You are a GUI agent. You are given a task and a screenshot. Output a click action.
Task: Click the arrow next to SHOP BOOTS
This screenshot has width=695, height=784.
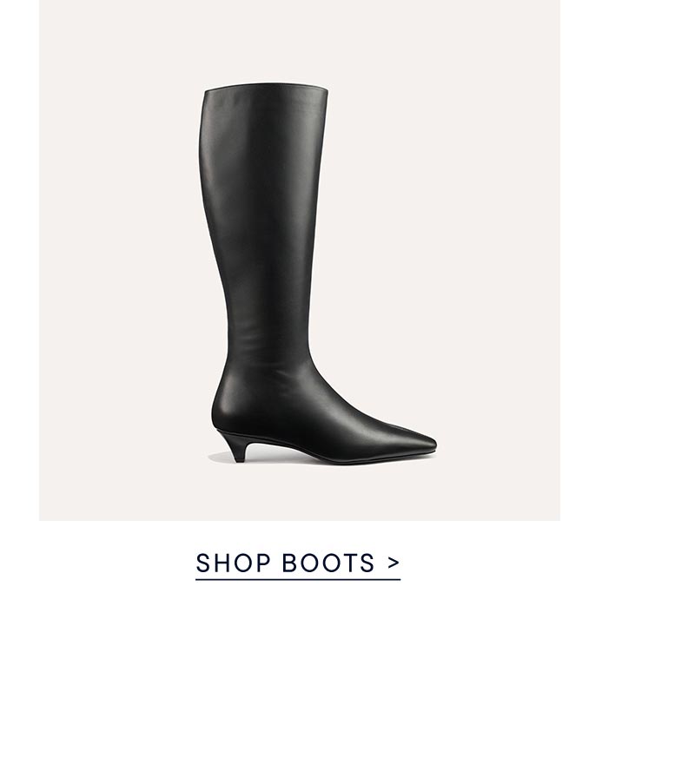point(394,563)
